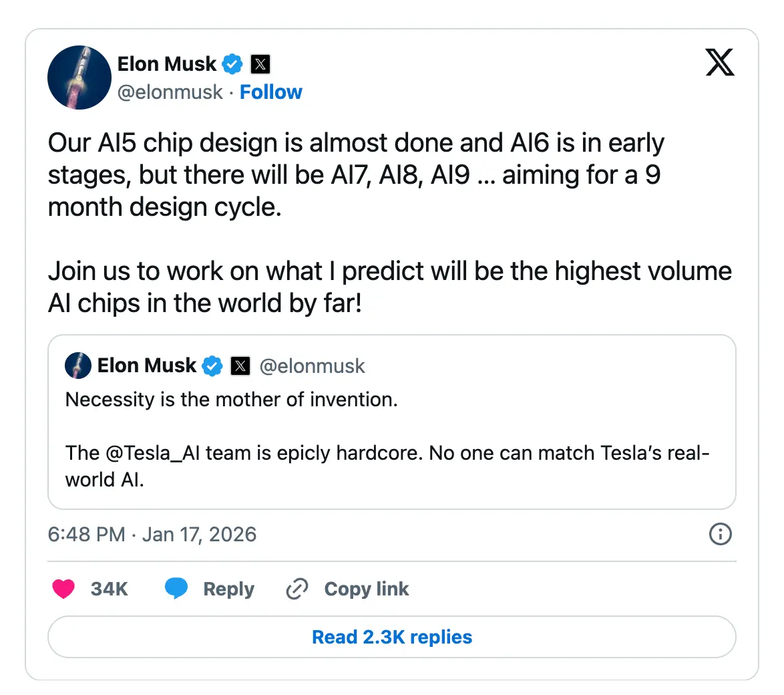Image resolution: width=784 pixels, height=695 pixels.
Task: Click the verified badge in the quoted tweet
Action: (212, 366)
